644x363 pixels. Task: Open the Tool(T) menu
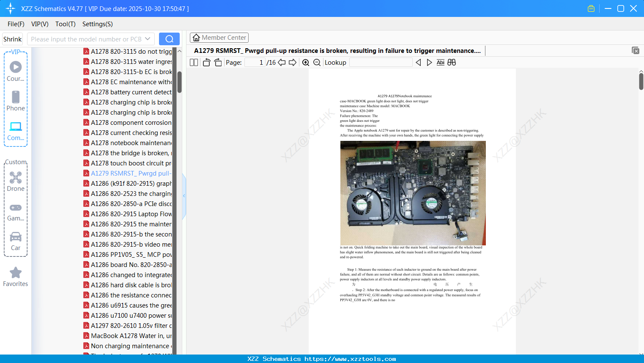(x=66, y=24)
